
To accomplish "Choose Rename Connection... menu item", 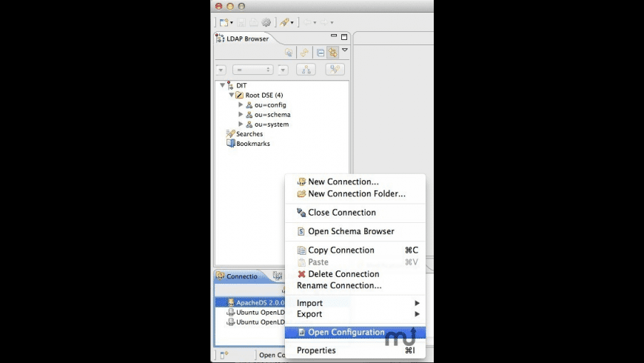I will coord(355,285).
